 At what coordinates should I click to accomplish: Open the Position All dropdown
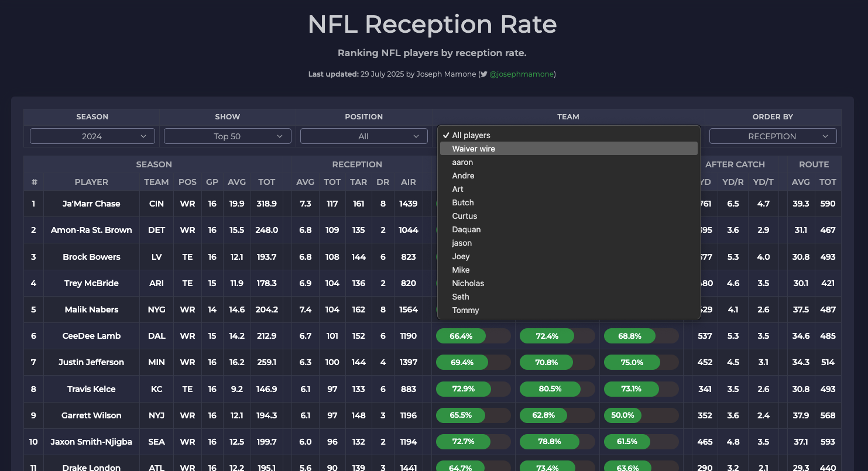363,136
